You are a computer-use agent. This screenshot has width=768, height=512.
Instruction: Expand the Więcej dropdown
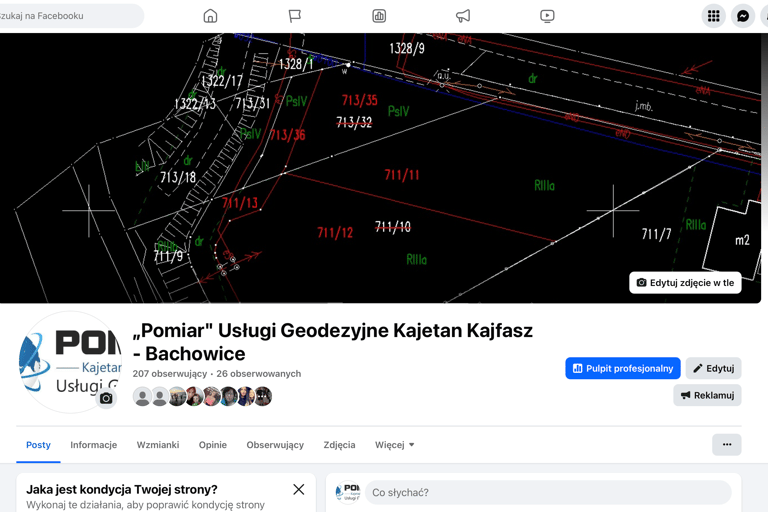point(395,445)
